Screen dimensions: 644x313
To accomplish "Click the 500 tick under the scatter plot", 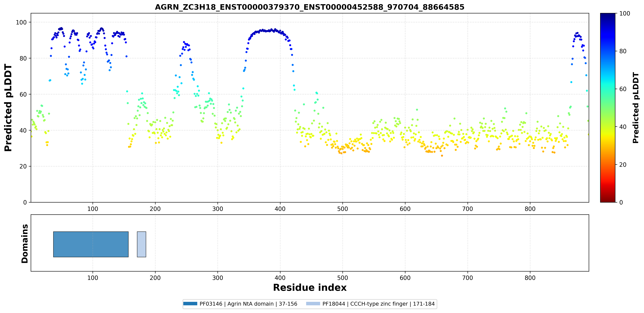I will (342, 209).
